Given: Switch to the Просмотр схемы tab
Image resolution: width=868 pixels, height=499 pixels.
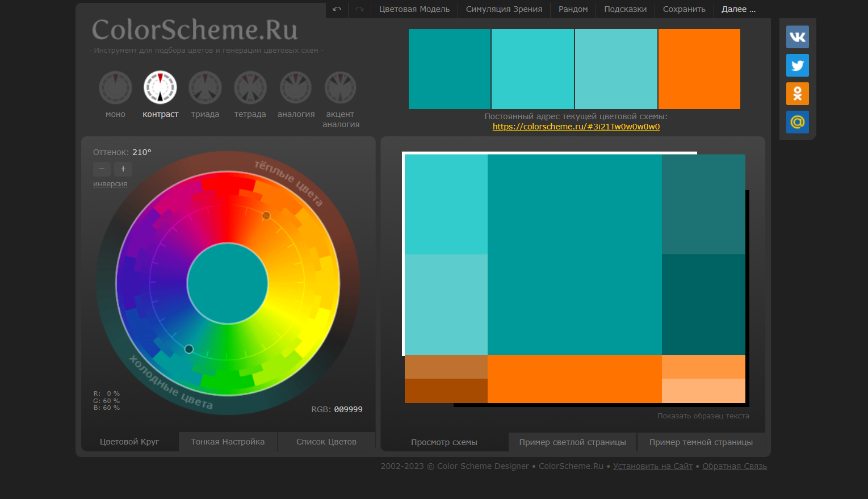Looking at the screenshot, I should coord(445,442).
